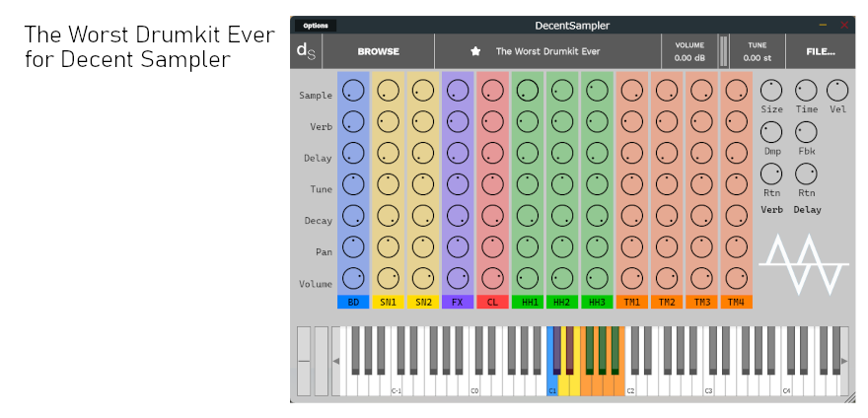Click the pitch bend wheel
The width and height of the screenshot is (868, 418).
[x=304, y=361]
